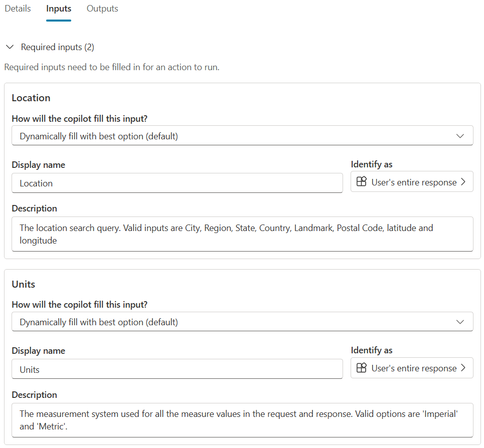Click the Units display name field
The width and height of the screenshot is (484, 448).
point(177,369)
